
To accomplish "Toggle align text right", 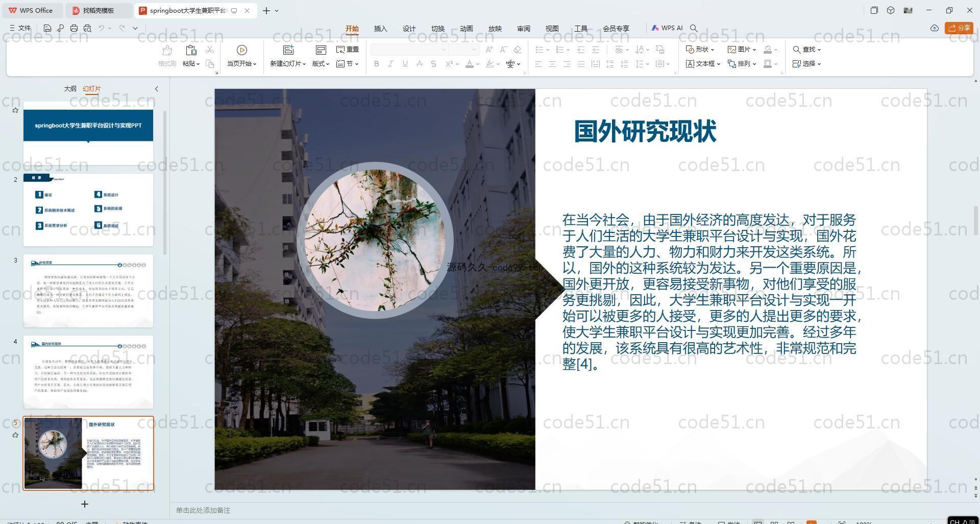I will pos(567,64).
